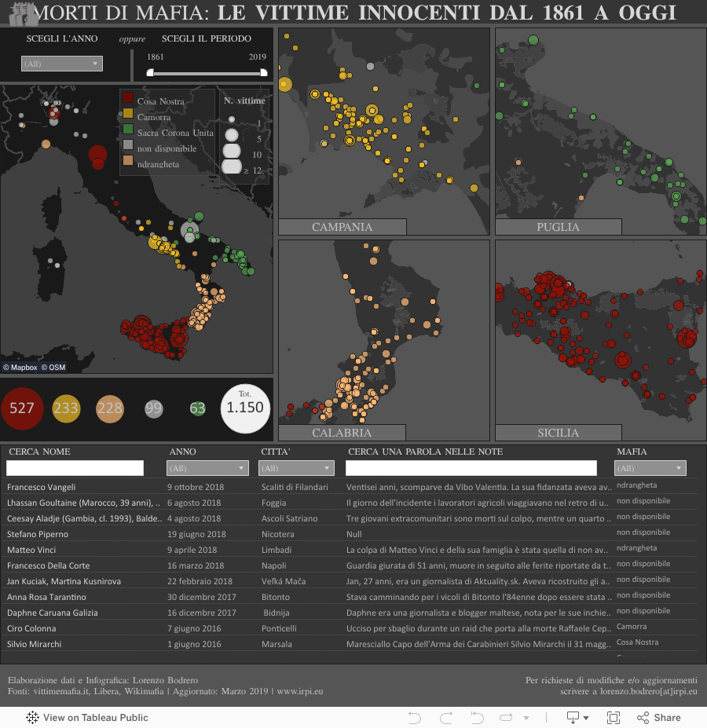Select Sacra Corona Unita green swatch

128,129
